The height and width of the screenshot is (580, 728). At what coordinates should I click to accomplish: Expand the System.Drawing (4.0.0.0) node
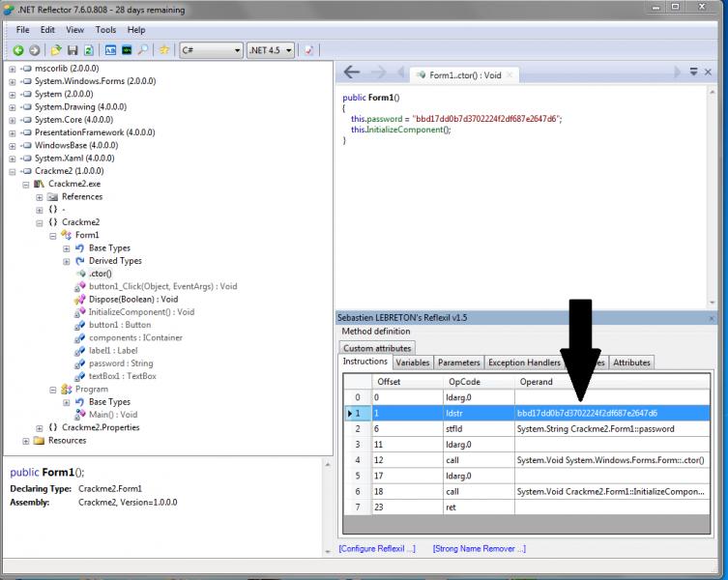pyautogui.click(x=13, y=107)
